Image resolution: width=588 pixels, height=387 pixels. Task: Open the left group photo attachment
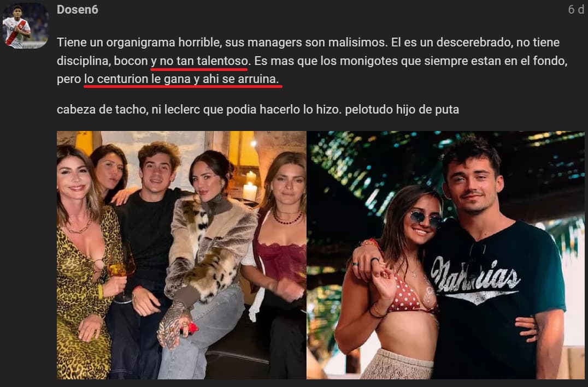point(181,255)
